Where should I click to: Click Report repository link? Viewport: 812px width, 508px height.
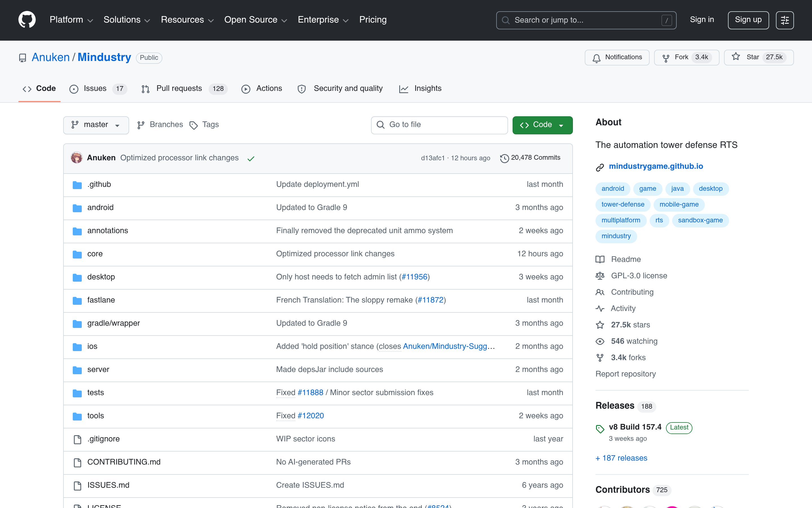click(625, 374)
